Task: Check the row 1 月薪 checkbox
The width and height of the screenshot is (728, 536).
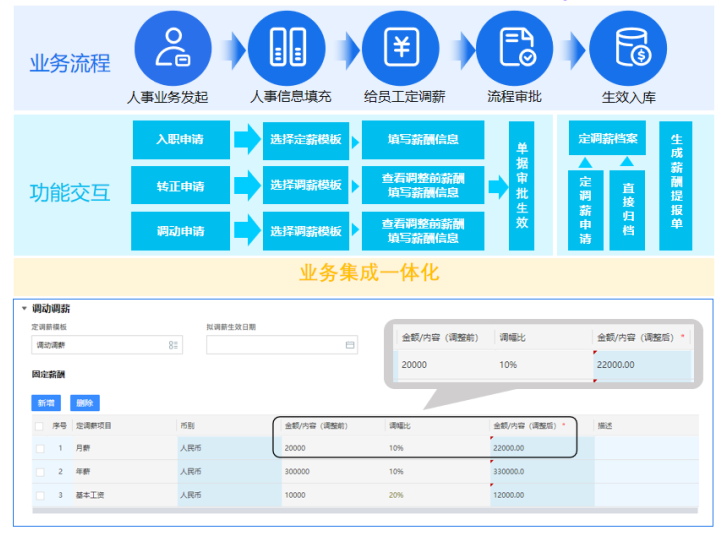Action: coord(41,448)
